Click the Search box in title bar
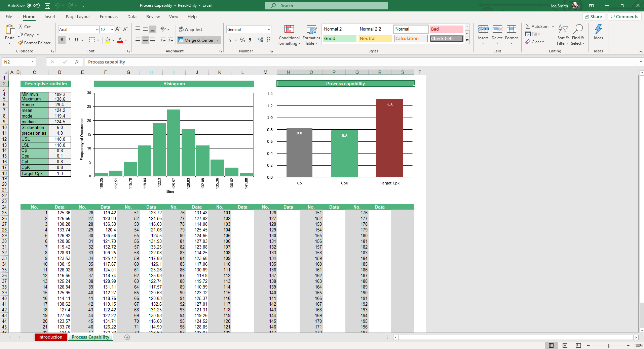Viewport: 644px width, 349px height. point(326,6)
